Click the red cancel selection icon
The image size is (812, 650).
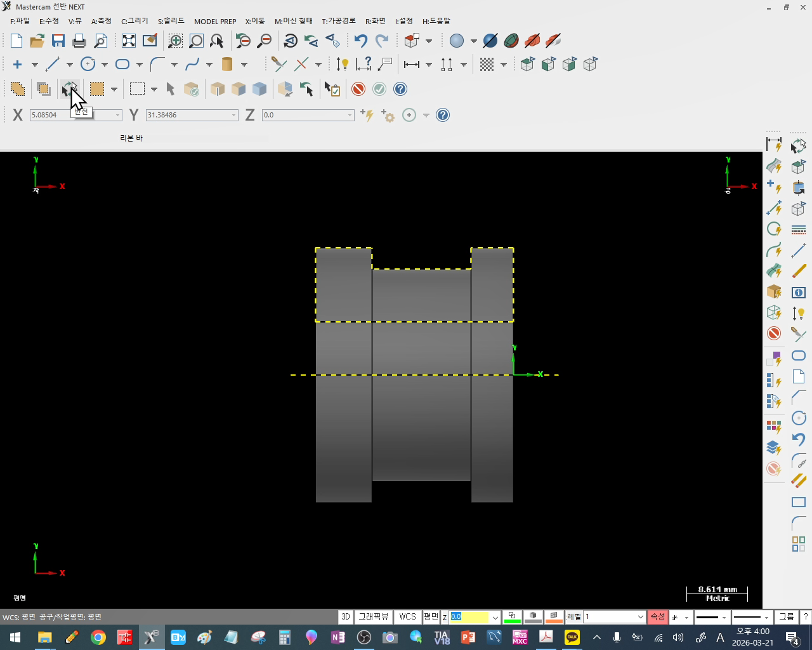pos(358,89)
